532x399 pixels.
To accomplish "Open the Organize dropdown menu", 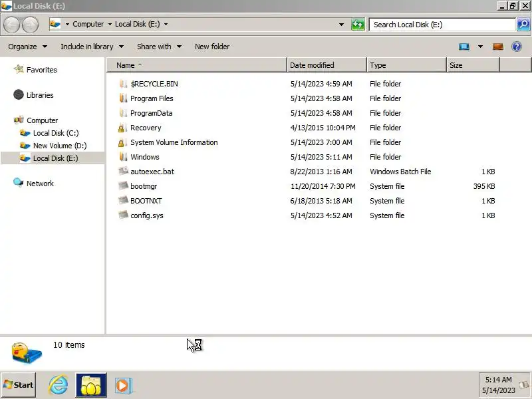I will [27, 47].
